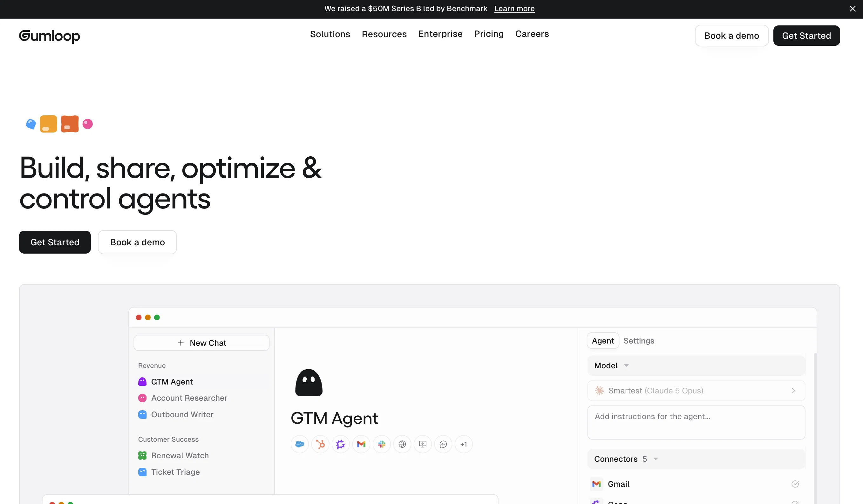The height and width of the screenshot is (504, 863).
Task: Click the purple ghost icon beside GTM Agent
Action: (x=142, y=381)
